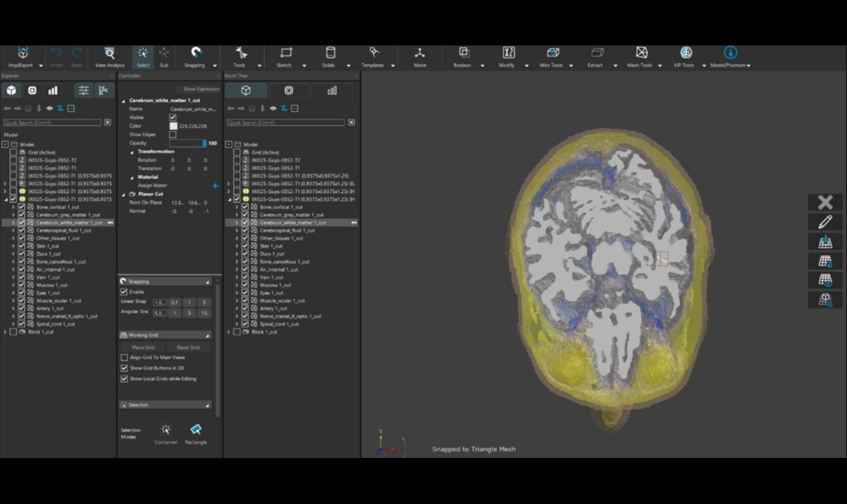Toggle Show Local Grids while Editing
Viewport: 847px width, 504px height.
(124, 379)
